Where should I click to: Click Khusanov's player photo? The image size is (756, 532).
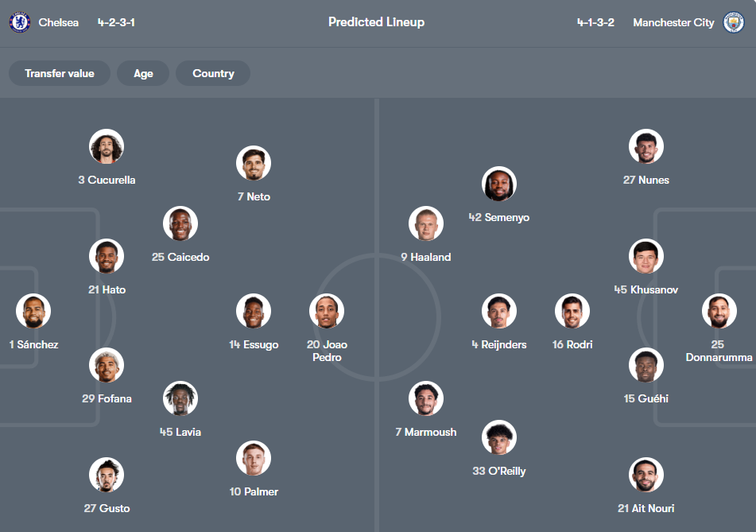(646, 256)
